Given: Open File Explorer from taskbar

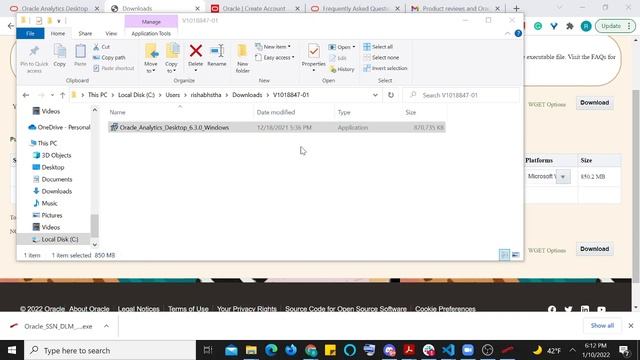Looking at the screenshot, I should (251, 350).
